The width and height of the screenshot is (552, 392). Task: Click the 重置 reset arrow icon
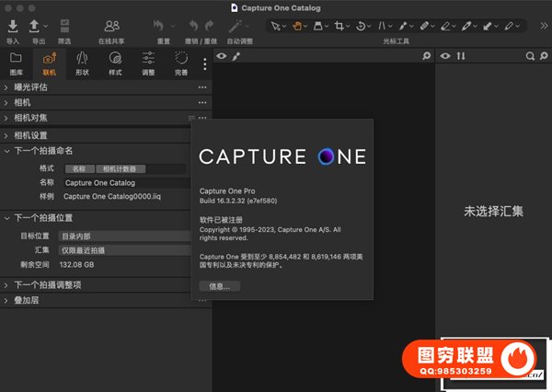click(159, 26)
